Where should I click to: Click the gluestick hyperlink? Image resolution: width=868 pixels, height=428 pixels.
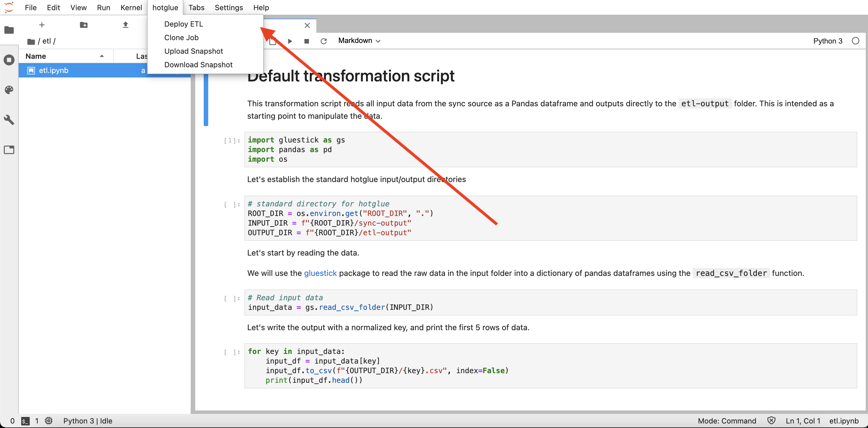pyautogui.click(x=320, y=273)
